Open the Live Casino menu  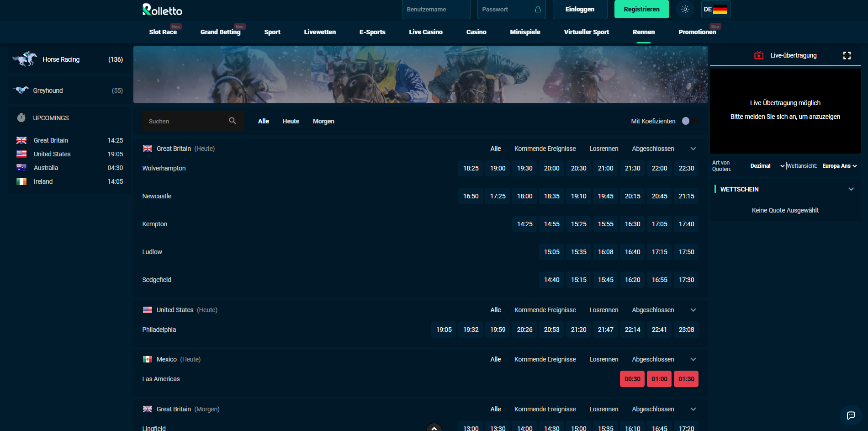point(425,32)
